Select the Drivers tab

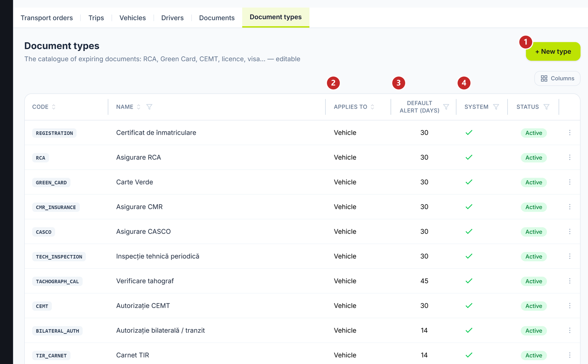point(172,18)
